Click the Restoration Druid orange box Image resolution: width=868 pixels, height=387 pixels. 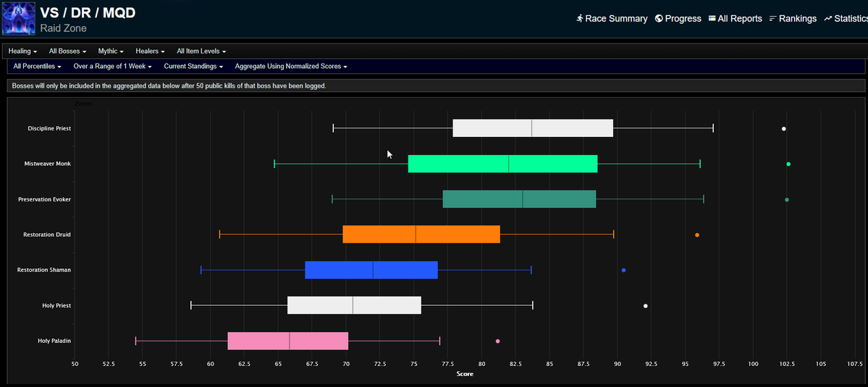[421, 235]
